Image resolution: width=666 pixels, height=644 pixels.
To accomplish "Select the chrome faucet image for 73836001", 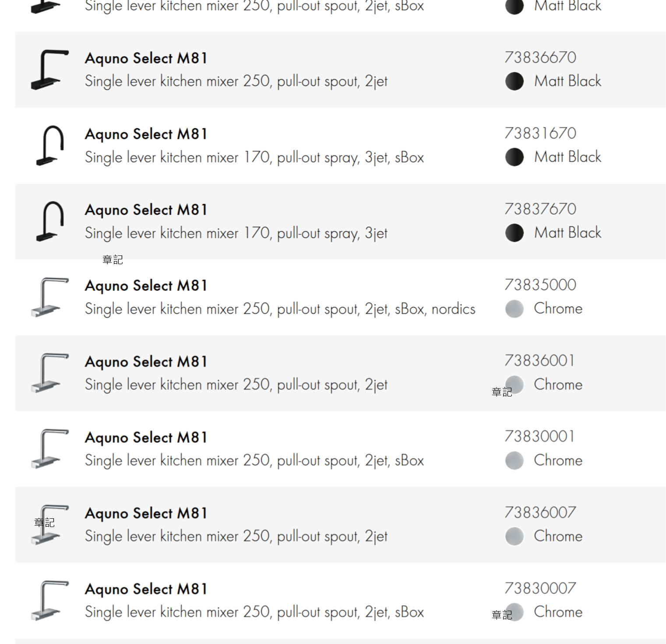I will pyautogui.click(x=49, y=373).
